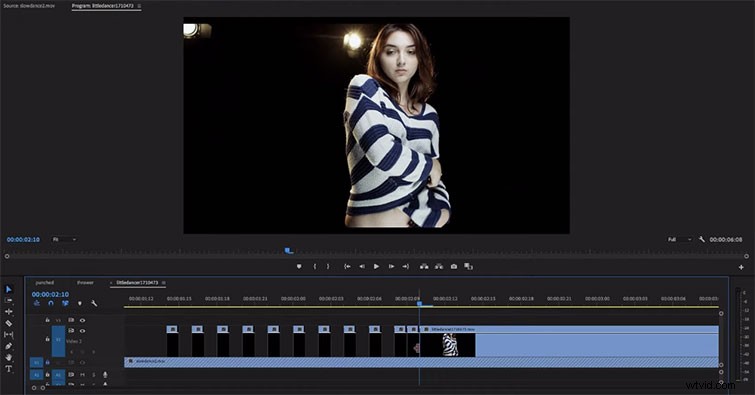Toggle V3 track output eye

coord(82,320)
